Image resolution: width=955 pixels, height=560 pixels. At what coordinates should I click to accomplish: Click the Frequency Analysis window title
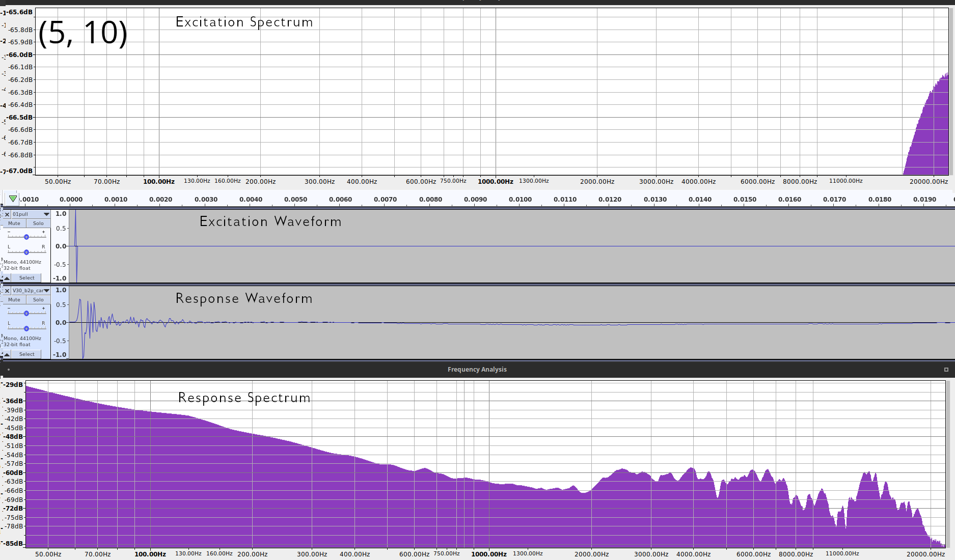coord(477,370)
